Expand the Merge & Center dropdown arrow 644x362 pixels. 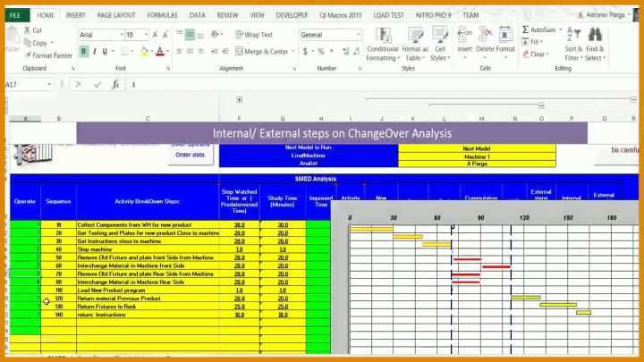pos(293,52)
